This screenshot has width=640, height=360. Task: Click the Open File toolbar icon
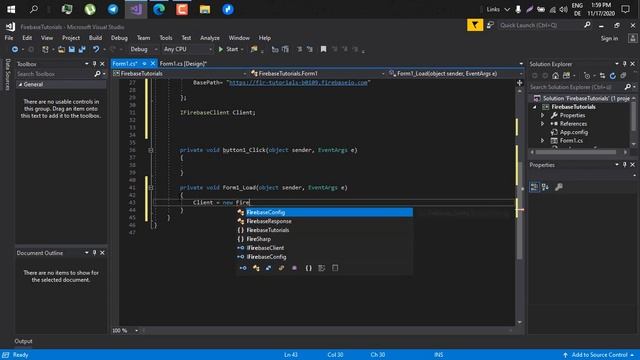[x=61, y=49]
